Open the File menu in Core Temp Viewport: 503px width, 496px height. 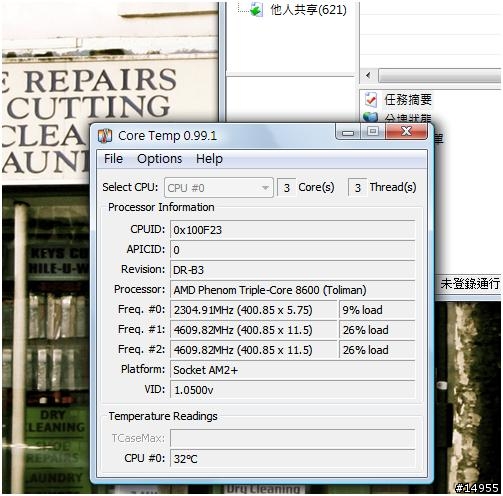(113, 159)
